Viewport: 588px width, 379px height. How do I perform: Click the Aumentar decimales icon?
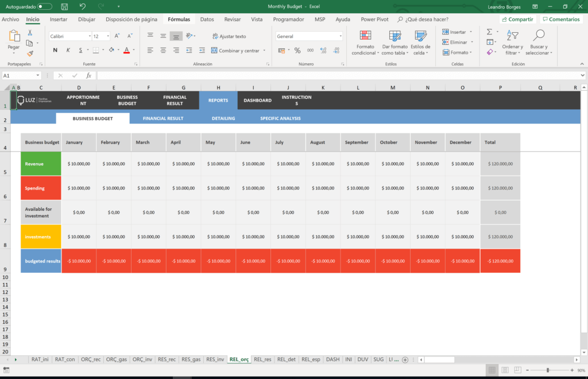tap(323, 50)
